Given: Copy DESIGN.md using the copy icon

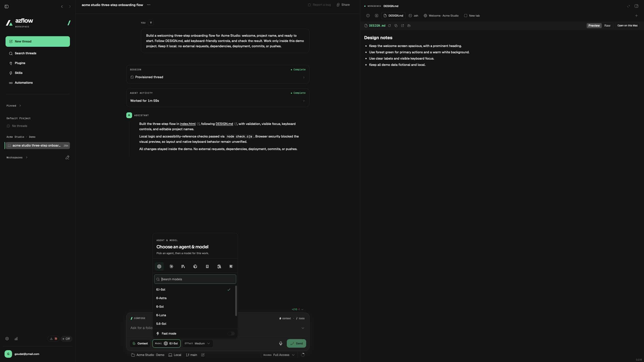Looking at the screenshot, I should coord(396,26).
